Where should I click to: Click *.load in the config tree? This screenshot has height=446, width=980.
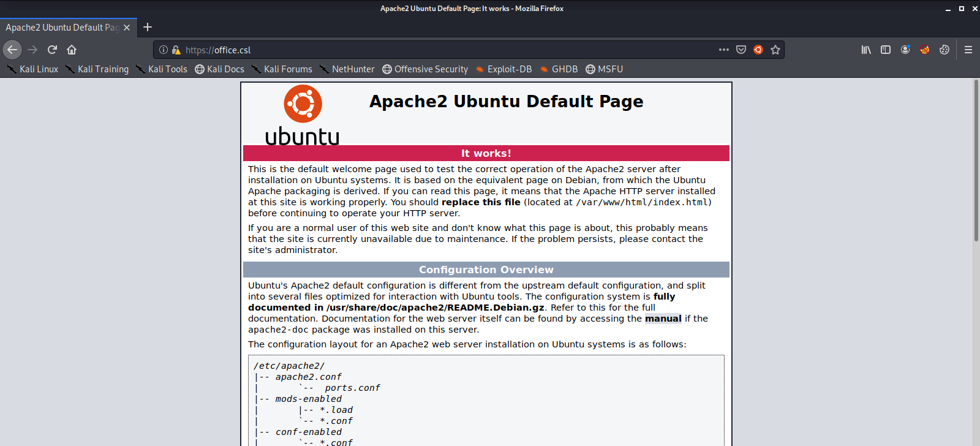(x=336, y=410)
